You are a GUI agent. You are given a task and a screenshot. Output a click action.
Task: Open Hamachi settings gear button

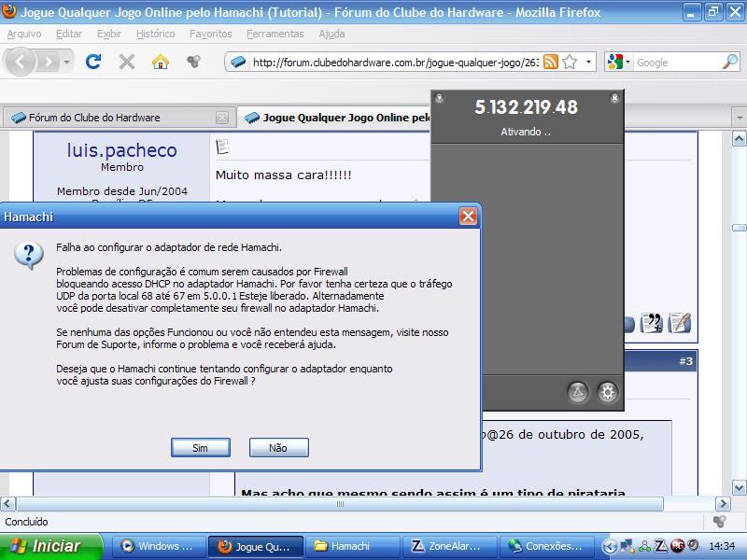[608, 392]
